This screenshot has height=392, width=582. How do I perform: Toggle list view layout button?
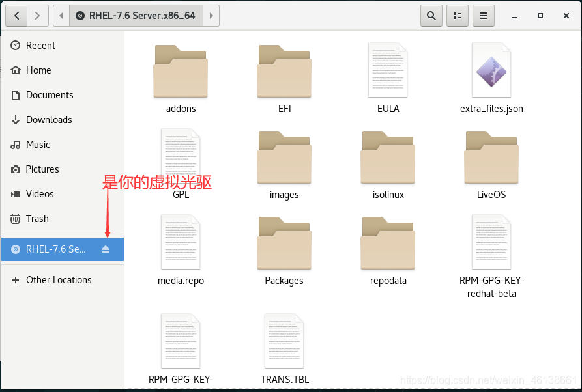click(x=458, y=16)
